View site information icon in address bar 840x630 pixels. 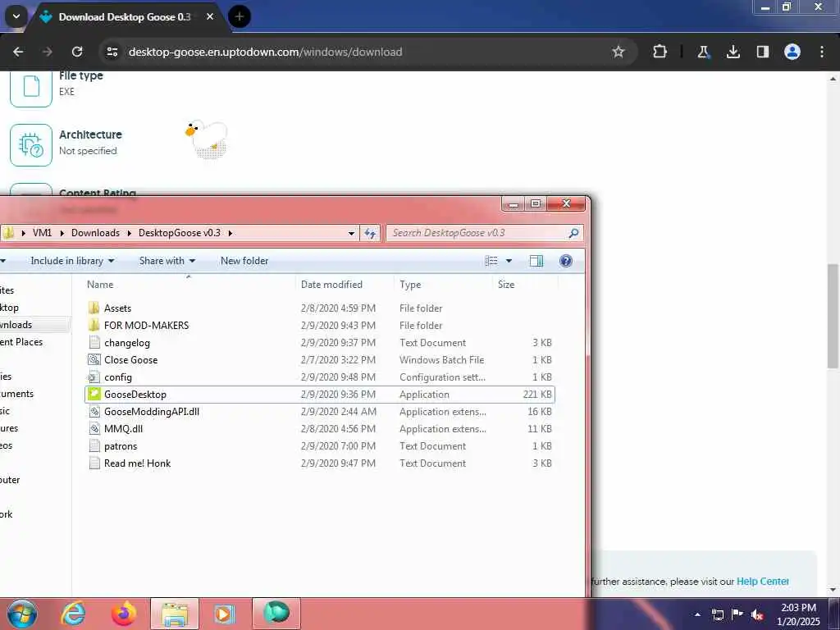pyautogui.click(x=112, y=52)
